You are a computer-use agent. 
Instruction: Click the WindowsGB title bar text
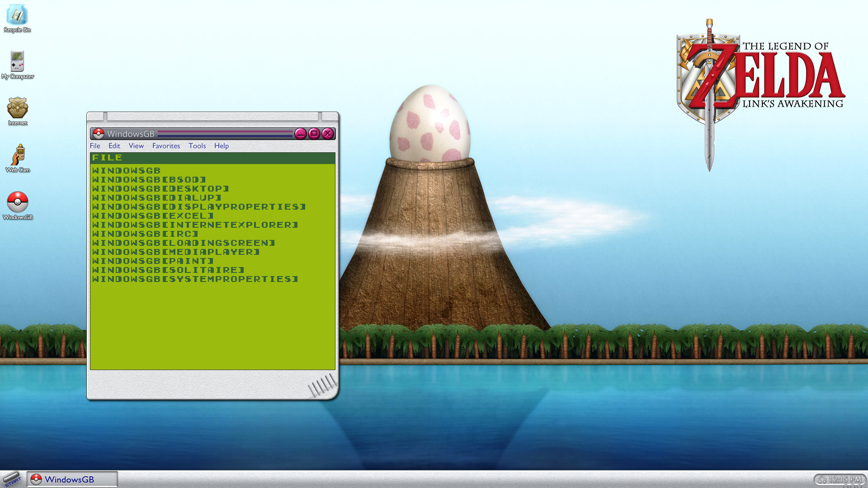[x=131, y=134]
